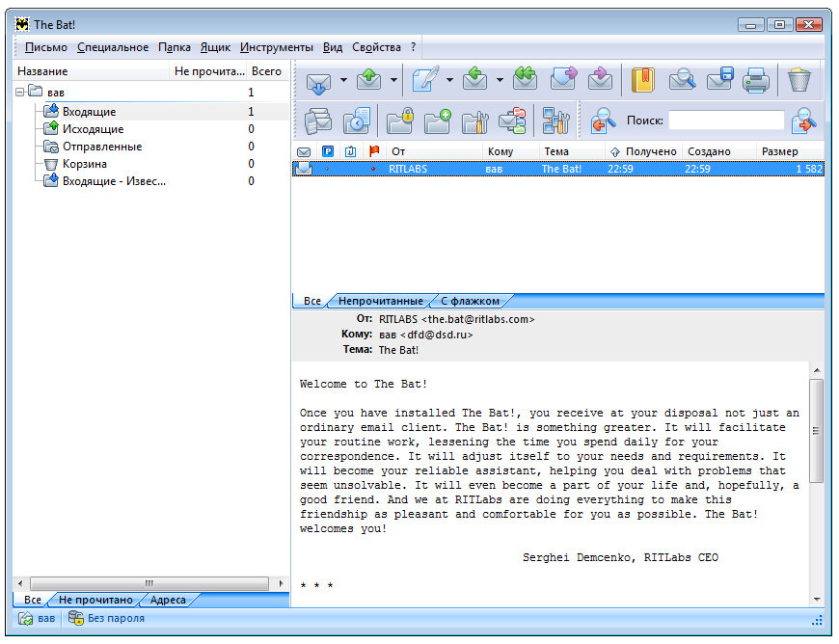Open dropdown arrow next to Reply
This screenshot has width=839, height=644.
coord(500,81)
